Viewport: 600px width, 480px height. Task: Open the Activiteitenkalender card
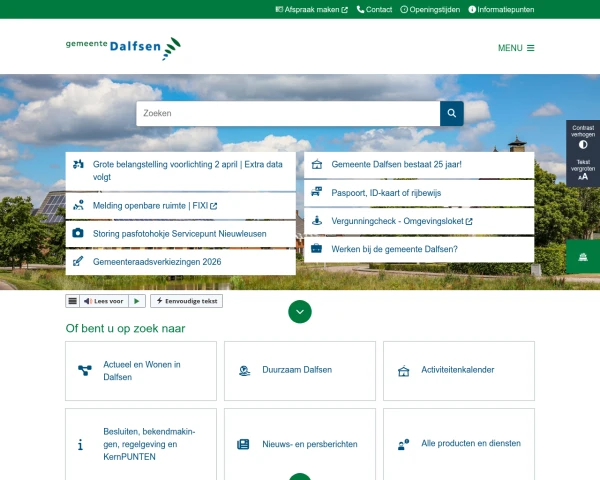click(459, 371)
